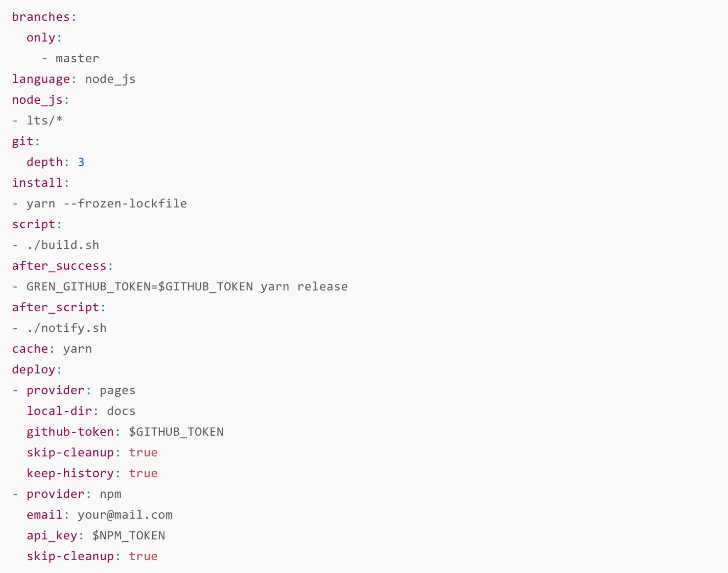This screenshot has width=728, height=573.
Task: Click the depth value '3'
Action: click(x=81, y=162)
